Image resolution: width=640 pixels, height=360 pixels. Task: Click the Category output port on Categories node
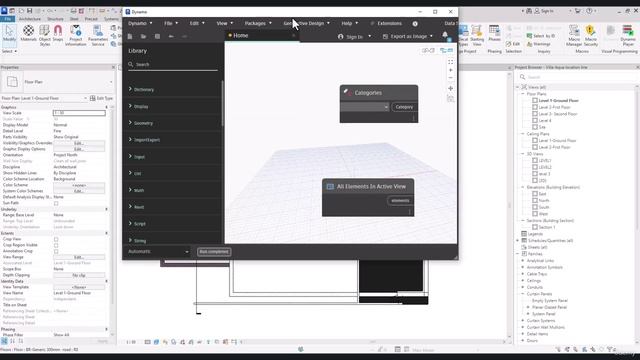coord(404,107)
